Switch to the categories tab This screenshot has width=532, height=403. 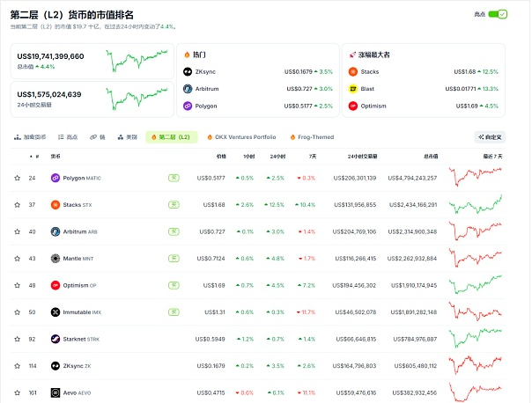tap(127, 137)
